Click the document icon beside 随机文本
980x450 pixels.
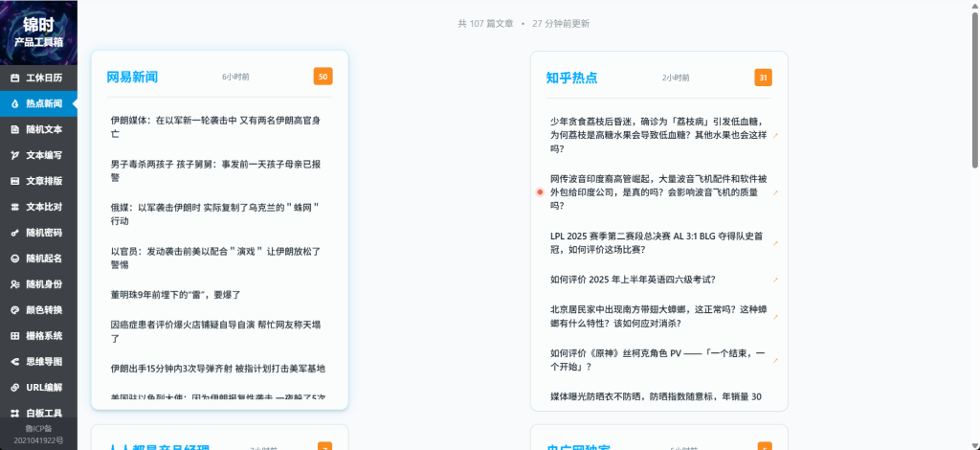(15, 129)
